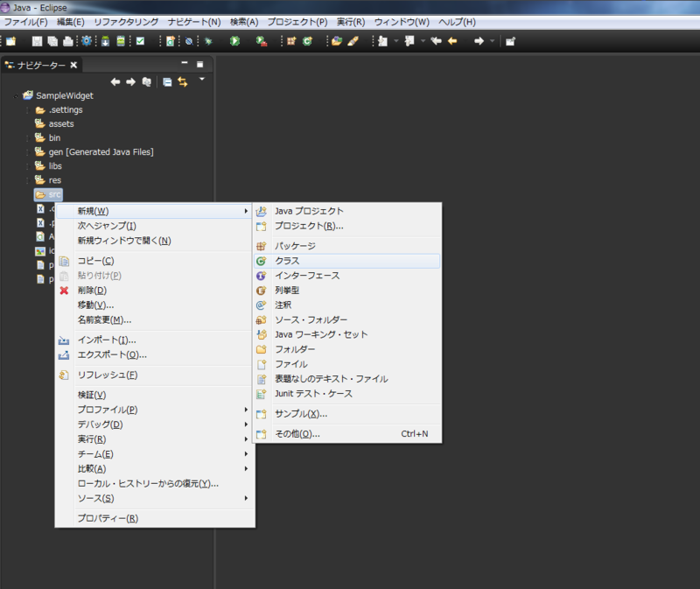Close the ナビゲーター view tab
Image resolution: width=700 pixels, height=589 pixels.
73,65
